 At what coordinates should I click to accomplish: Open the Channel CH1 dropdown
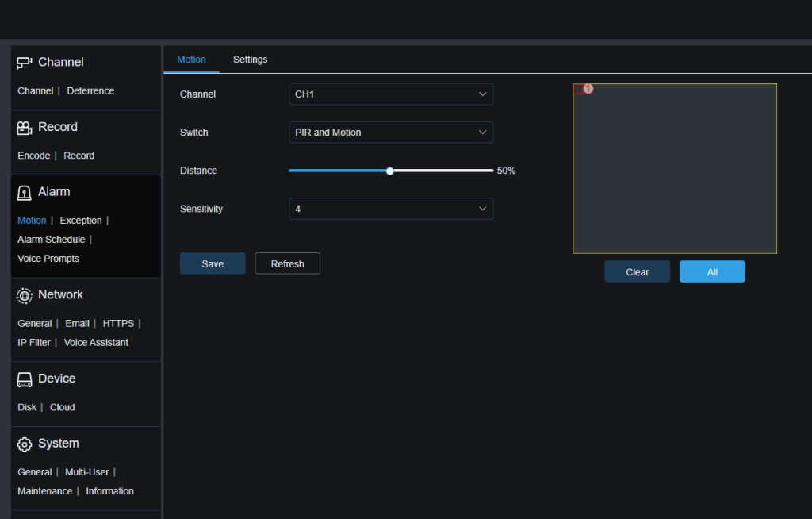point(390,94)
